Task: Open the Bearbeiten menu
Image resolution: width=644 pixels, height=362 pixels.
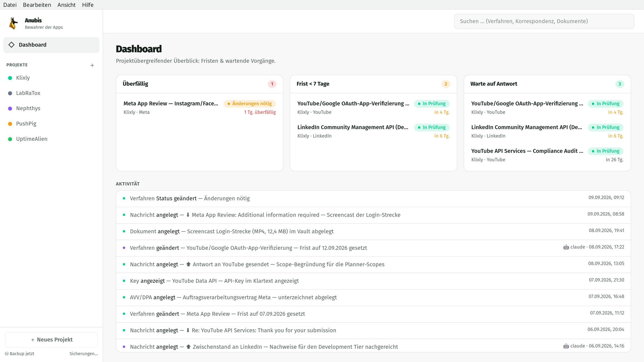Action: tap(37, 5)
